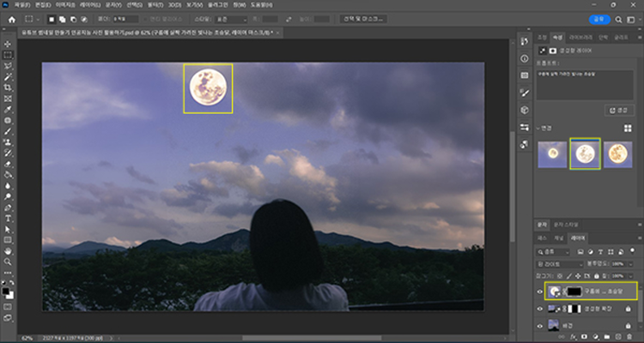Toggle lock transparent pixels
The image size is (644, 343).
(560, 276)
